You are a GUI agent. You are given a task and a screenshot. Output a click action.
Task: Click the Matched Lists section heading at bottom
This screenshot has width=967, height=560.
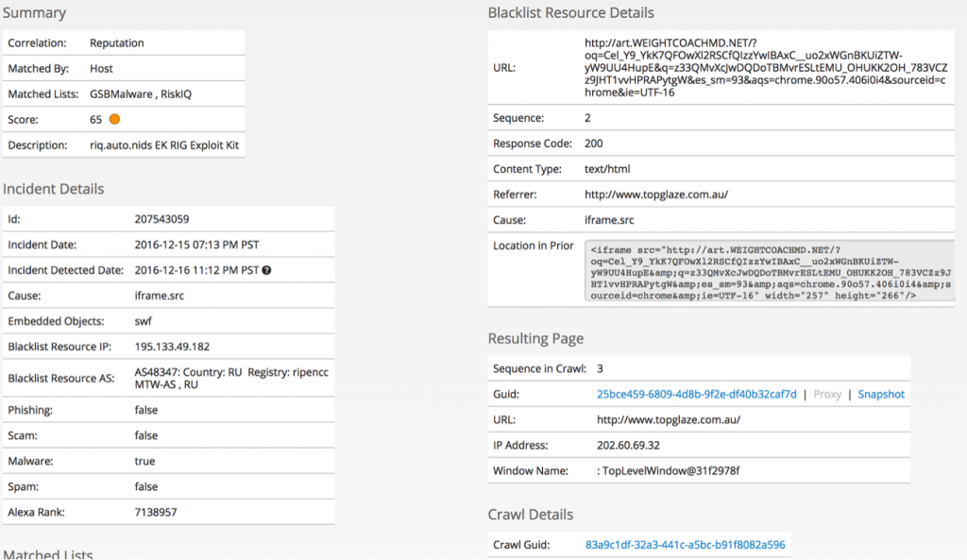[x=47, y=553]
